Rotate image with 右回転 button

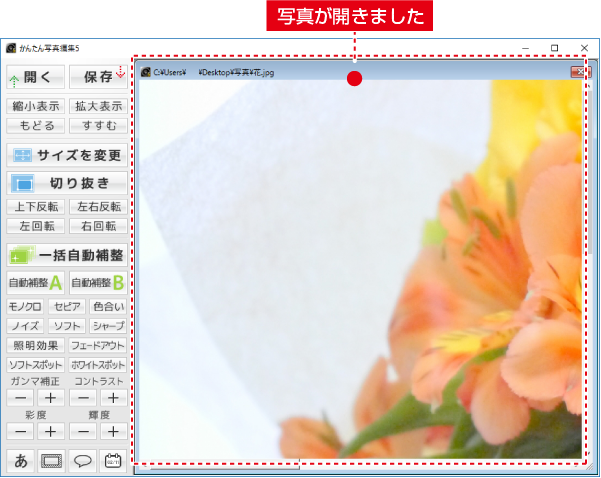[98, 226]
